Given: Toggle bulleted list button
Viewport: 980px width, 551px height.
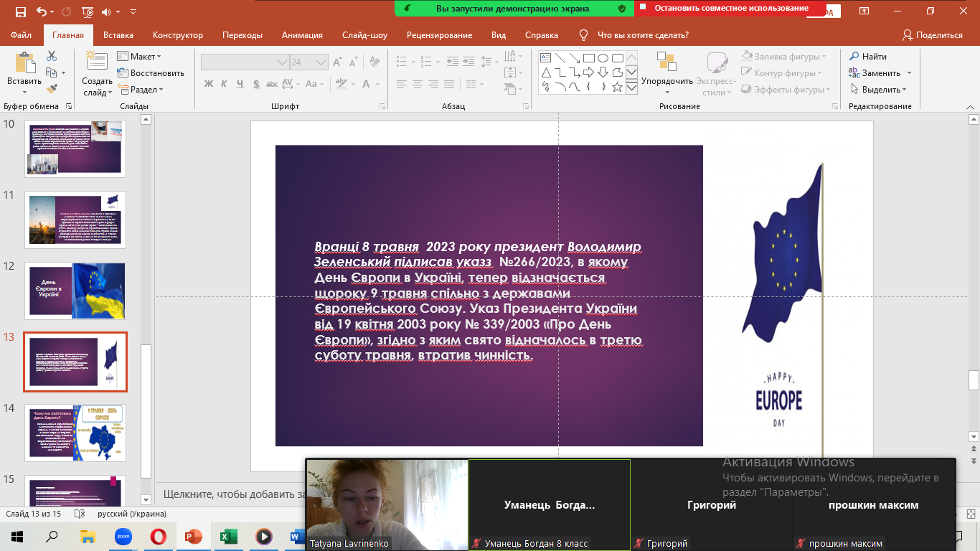Looking at the screenshot, I should [402, 62].
